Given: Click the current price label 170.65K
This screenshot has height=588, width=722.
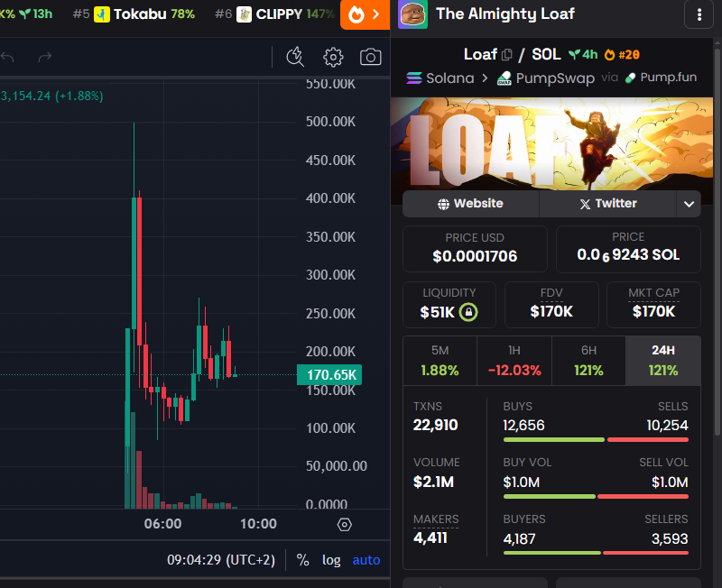Looking at the screenshot, I should (329, 374).
